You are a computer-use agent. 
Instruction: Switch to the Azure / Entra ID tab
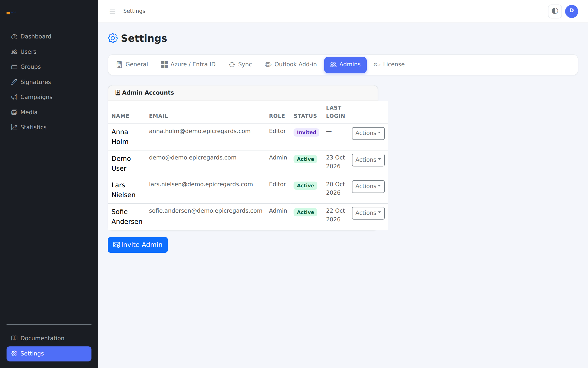click(188, 65)
